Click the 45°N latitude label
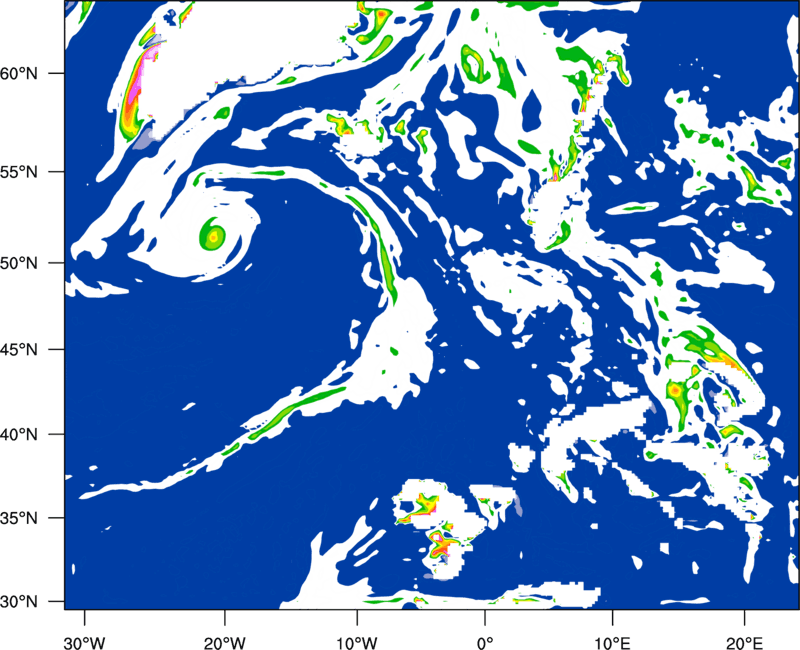 [19, 349]
